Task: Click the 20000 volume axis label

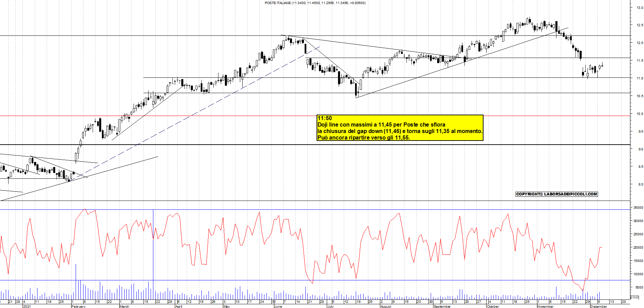Action: 638,248
